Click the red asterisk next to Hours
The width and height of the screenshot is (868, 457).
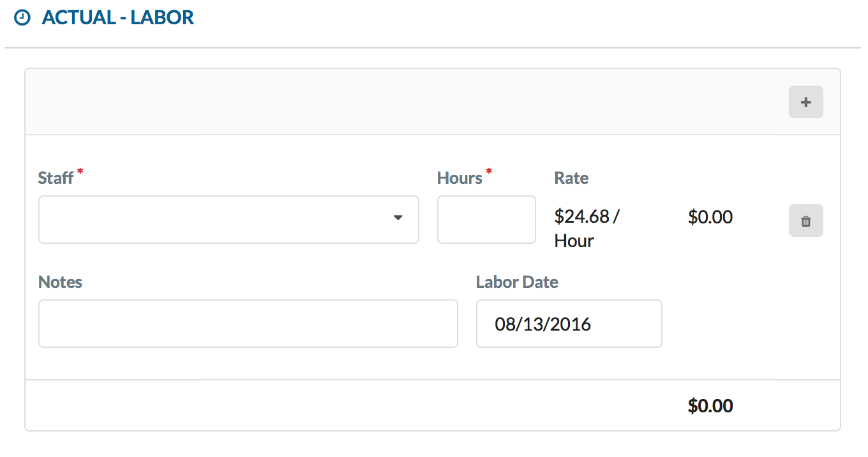tap(489, 172)
